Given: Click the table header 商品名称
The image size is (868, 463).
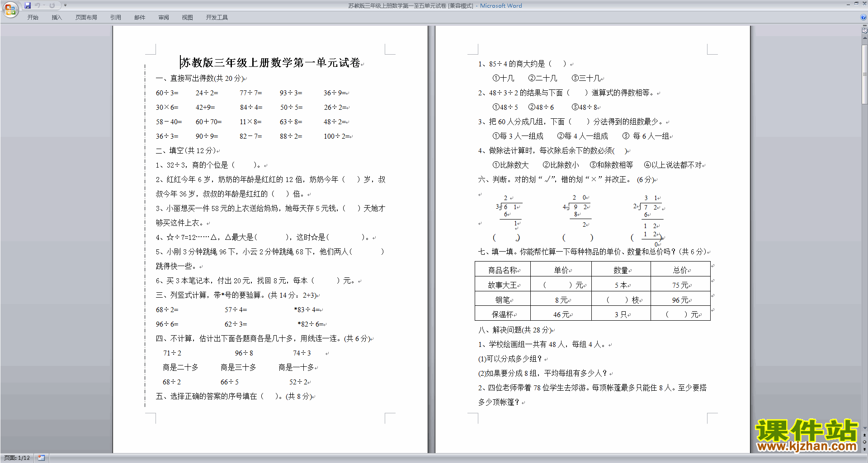Looking at the screenshot, I should click(x=503, y=270).
